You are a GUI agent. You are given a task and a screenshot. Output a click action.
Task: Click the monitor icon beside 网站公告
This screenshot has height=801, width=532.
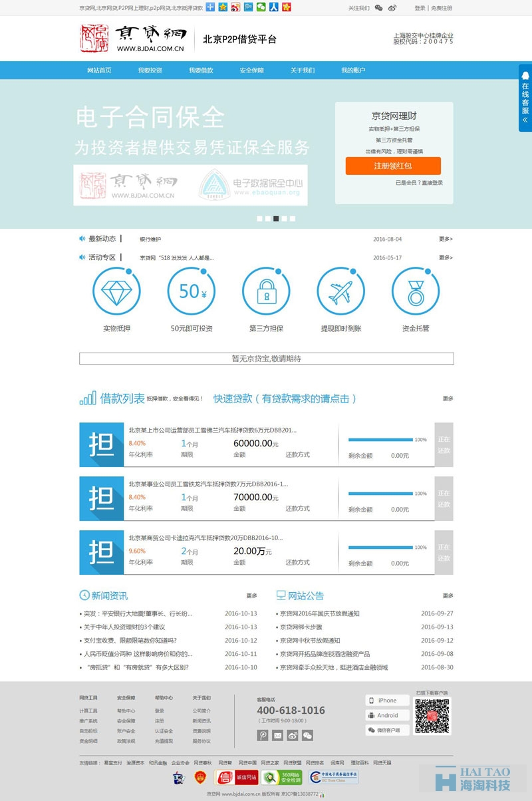click(281, 595)
